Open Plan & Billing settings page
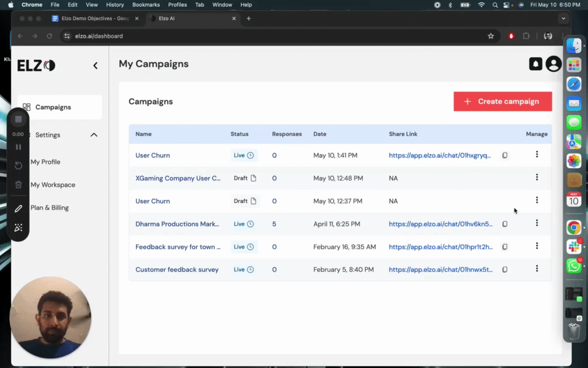The height and width of the screenshot is (368, 588). (49, 208)
